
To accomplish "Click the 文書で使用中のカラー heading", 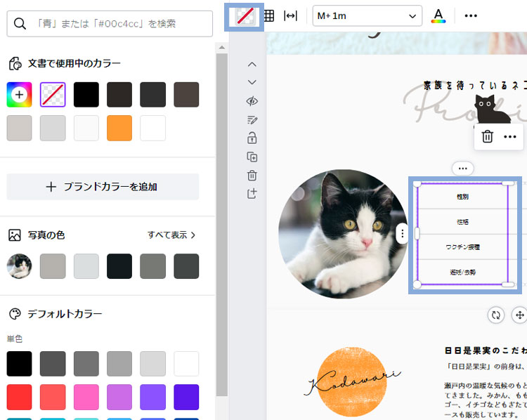I will click(x=74, y=63).
